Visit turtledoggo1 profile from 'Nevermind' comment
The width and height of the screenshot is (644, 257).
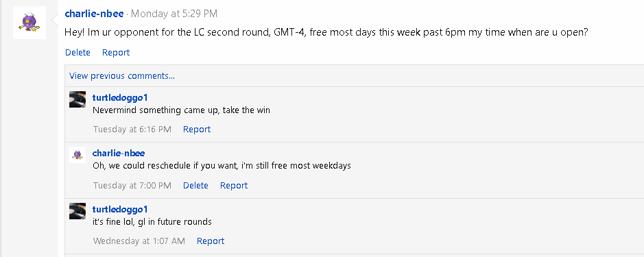pyautogui.click(x=120, y=98)
